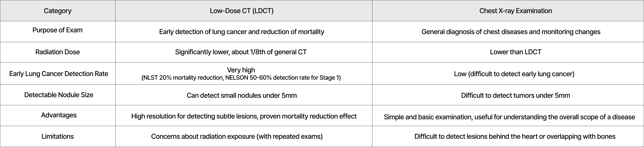Click the 1/8th of general CT cell
The height and width of the screenshot is (147, 644).
pos(241,52)
